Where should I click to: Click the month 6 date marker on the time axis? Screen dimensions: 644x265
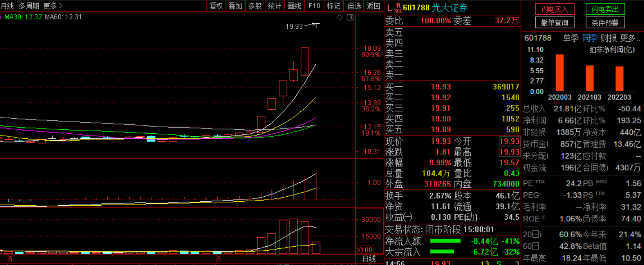click(x=219, y=259)
